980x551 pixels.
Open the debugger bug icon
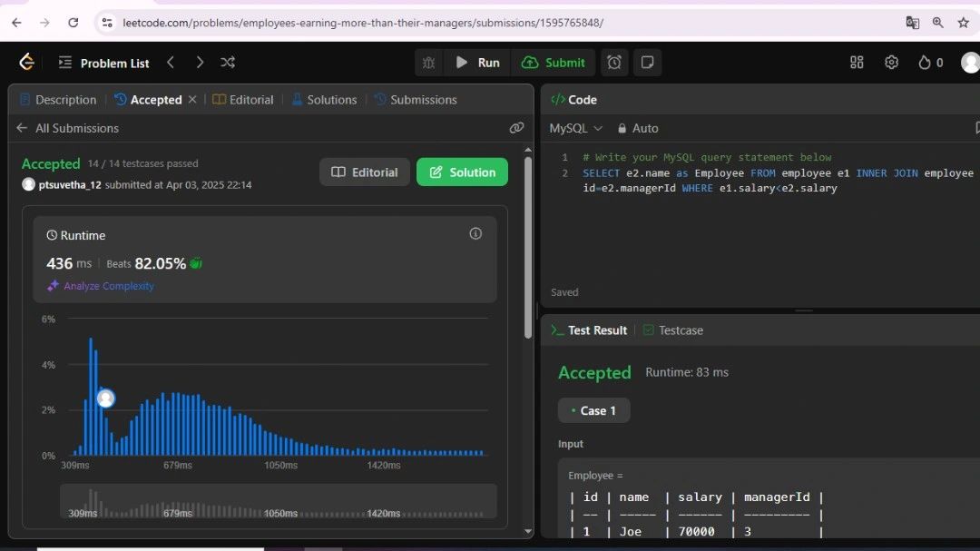tap(428, 63)
